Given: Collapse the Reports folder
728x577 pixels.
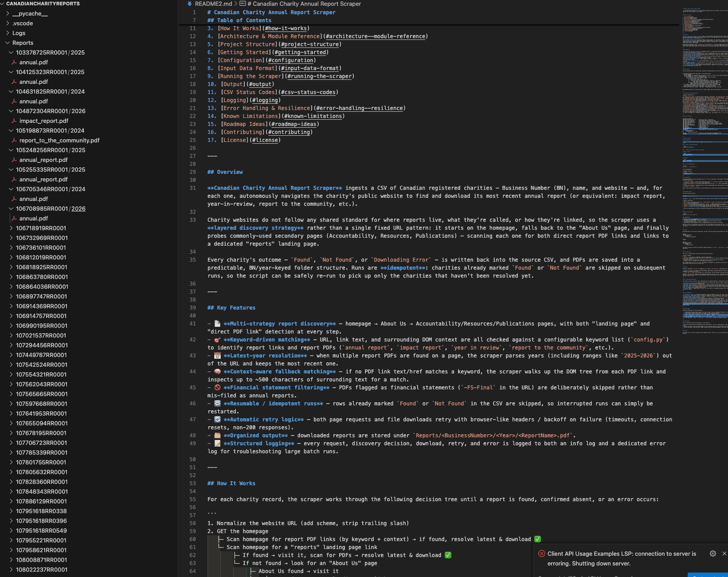Looking at the screenshot, I should tap(8, 43).
